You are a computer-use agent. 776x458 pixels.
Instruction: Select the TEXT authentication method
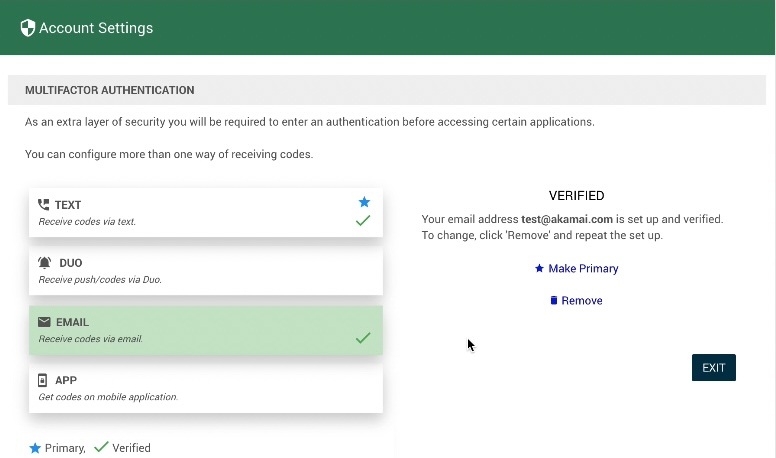[x=205, y=212]
